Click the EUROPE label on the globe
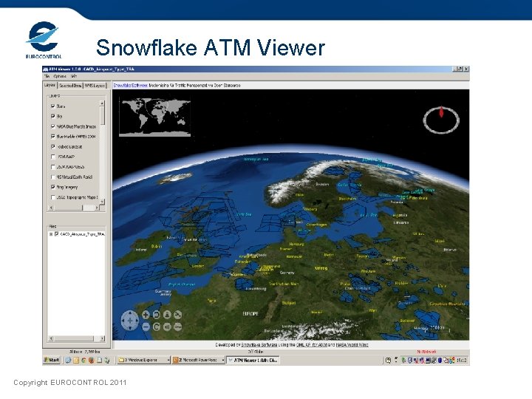The width and height of the screenshot is (532, 399). 250,314
